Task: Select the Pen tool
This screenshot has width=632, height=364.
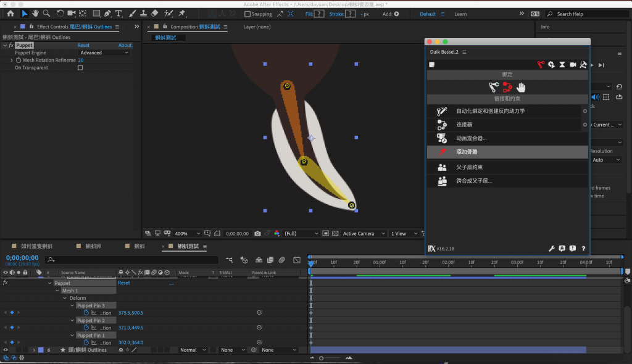Action: click(107, 14)
